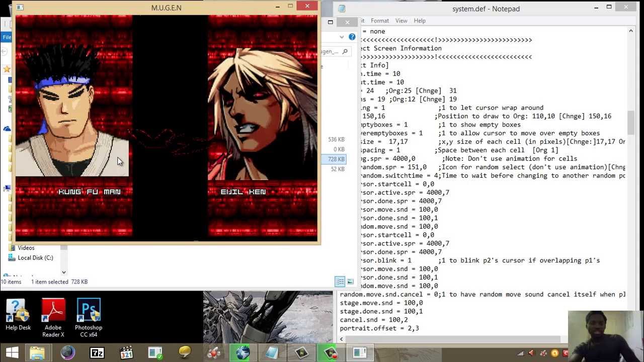Open Help Desk desktop shortcut
Viewport: 644px width, 362px height.
tap(18, 315)
